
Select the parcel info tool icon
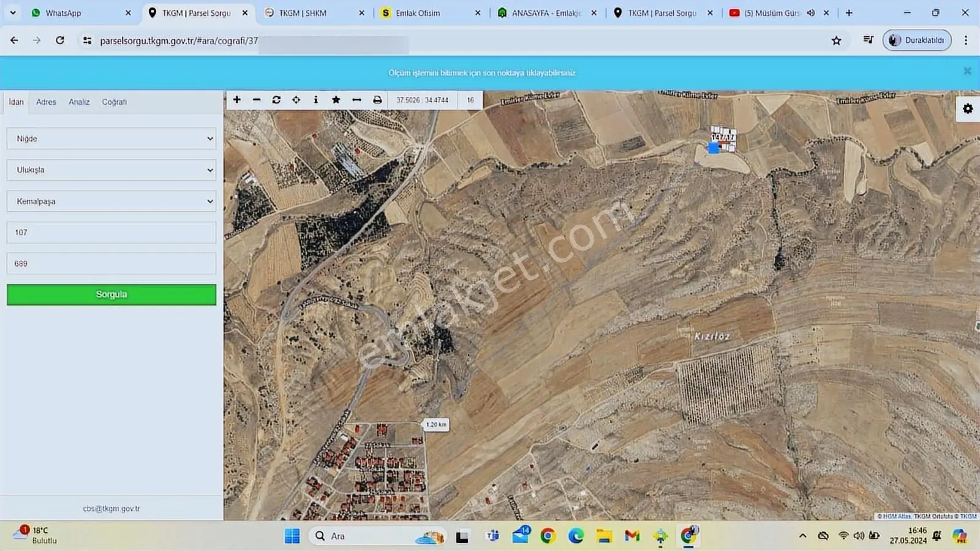pos(316,100)
